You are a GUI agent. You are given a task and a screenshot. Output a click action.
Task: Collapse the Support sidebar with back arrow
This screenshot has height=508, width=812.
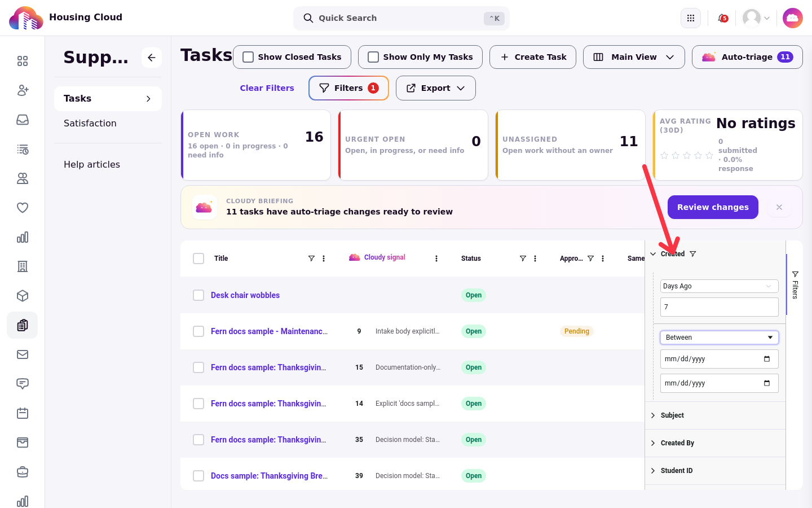click(152, 58)
